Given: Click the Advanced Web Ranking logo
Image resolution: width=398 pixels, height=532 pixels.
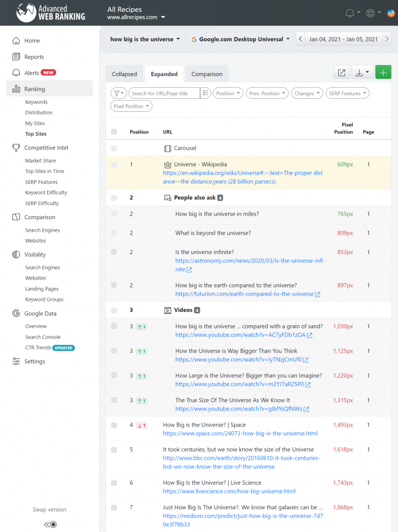Looking at the screenshot, I should (x=50, y=12).
